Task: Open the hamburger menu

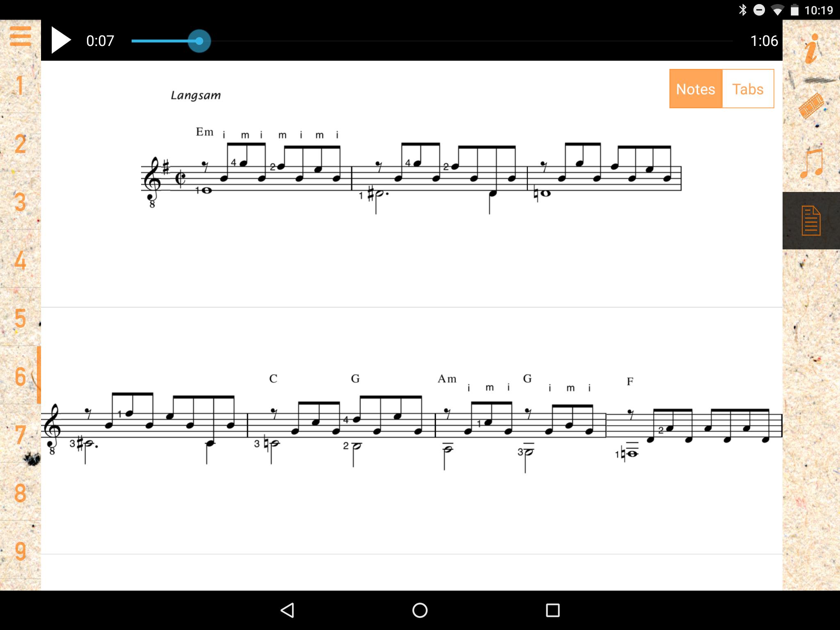Action: tap(20, 37)
